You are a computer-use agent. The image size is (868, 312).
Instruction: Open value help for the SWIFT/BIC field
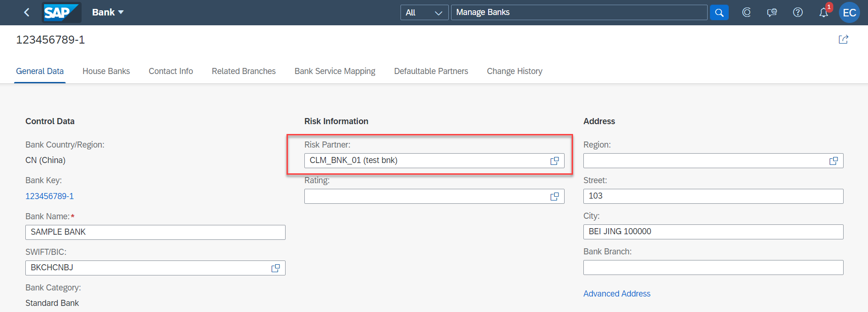click(276, 268)
